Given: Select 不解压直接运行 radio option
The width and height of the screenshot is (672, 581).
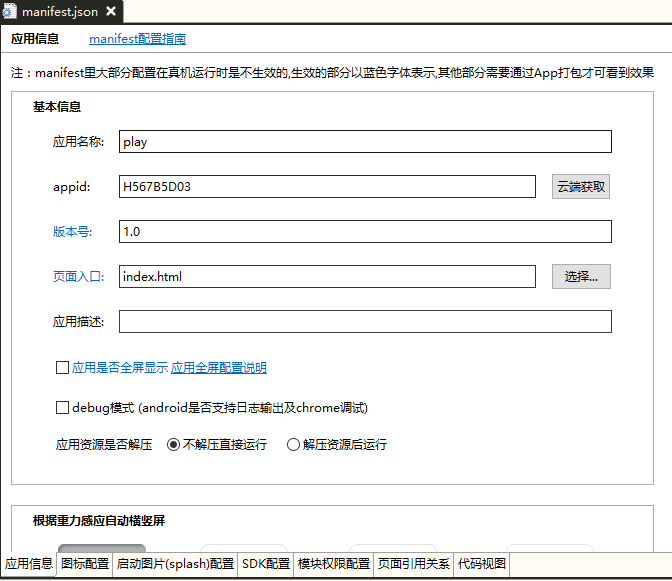Looking at the screenshot, I should point(173,445).
